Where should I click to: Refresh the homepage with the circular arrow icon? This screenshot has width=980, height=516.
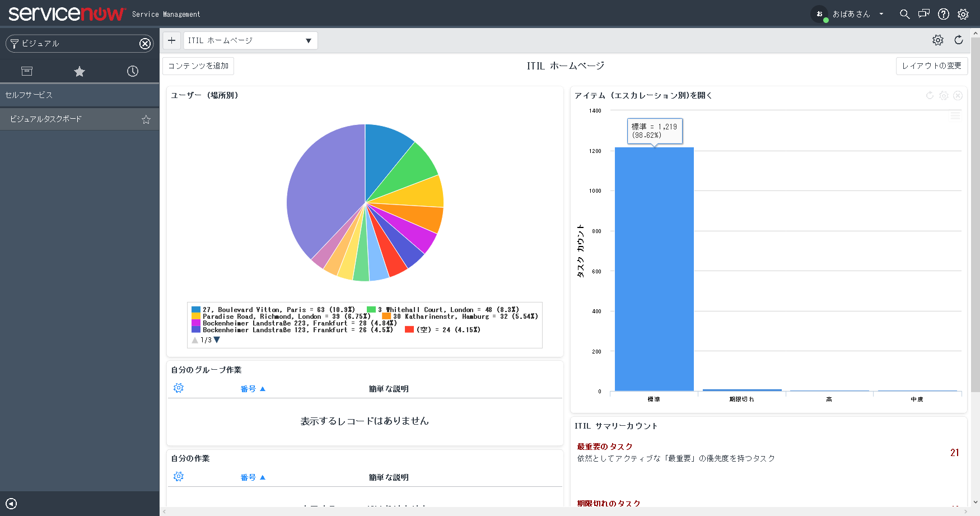[x=959, y=40]
